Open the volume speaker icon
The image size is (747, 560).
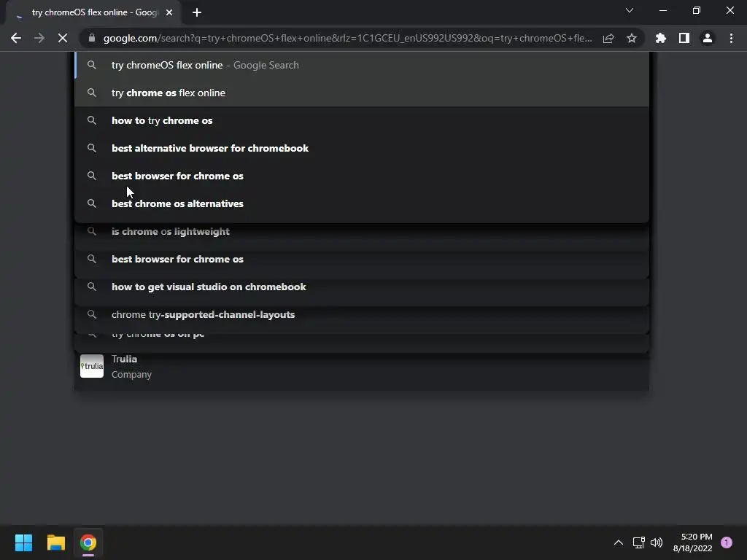tap(657, 542)
